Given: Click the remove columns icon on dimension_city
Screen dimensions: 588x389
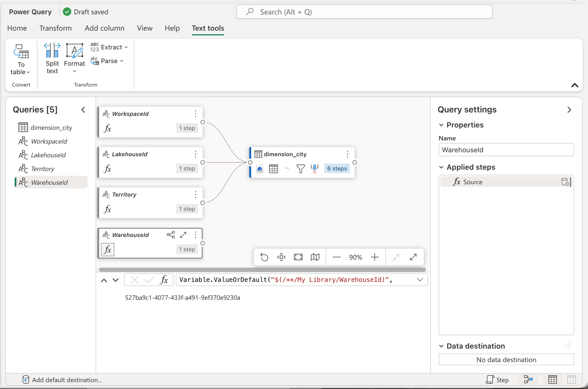Looking at the screenshot, I should pyautogui.click(x=314, y=168).
